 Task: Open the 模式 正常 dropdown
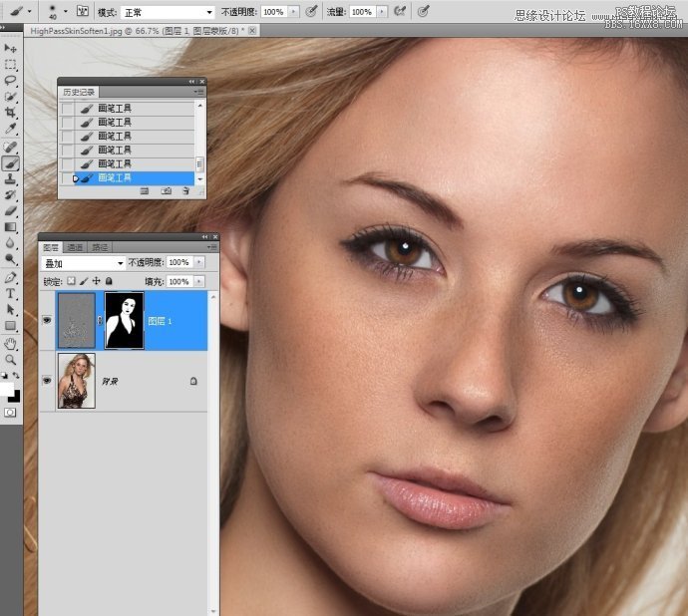[x=168, y=12]
